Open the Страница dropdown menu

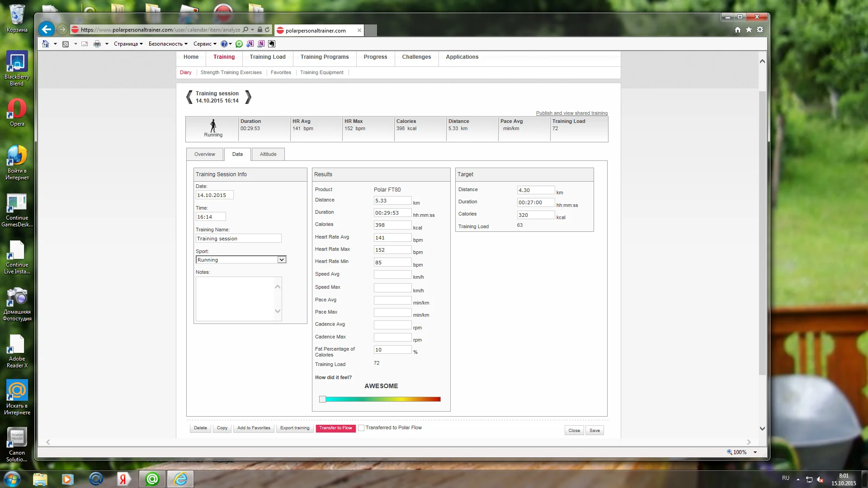[128, 44]
